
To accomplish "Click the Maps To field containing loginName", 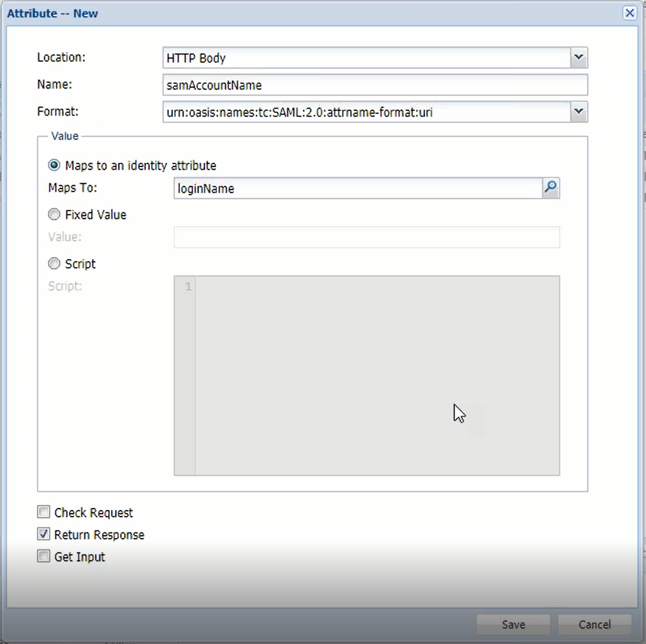I will click(x=358, y=189).
